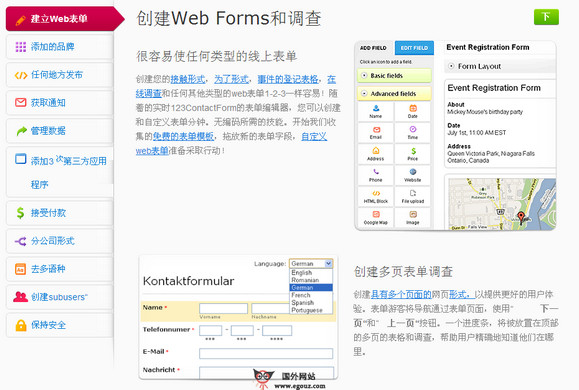
Task: Click the orange language icon beside 去多语种
Action: [20, 269]
